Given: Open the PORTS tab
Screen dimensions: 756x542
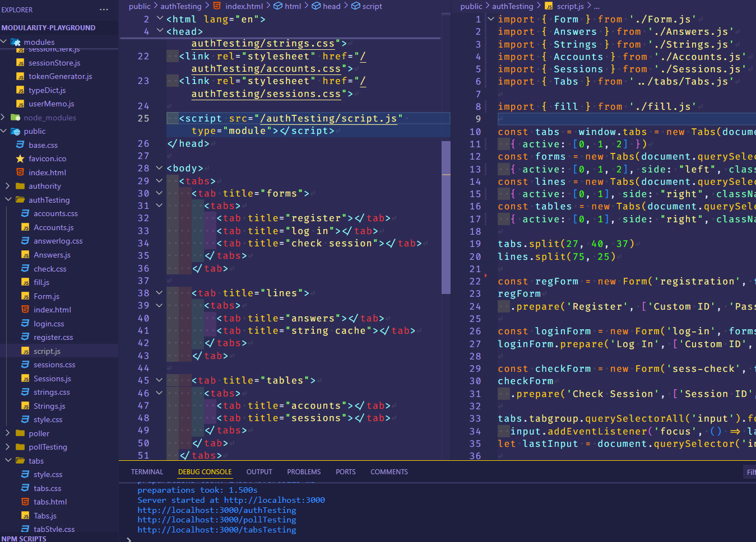Looking at the screenshot, I should point(345,472).
